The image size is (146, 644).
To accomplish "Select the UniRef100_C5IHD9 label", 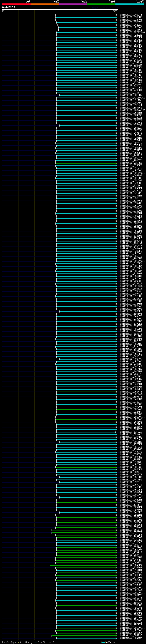I will pyautogui.click(x=131, y=45).
